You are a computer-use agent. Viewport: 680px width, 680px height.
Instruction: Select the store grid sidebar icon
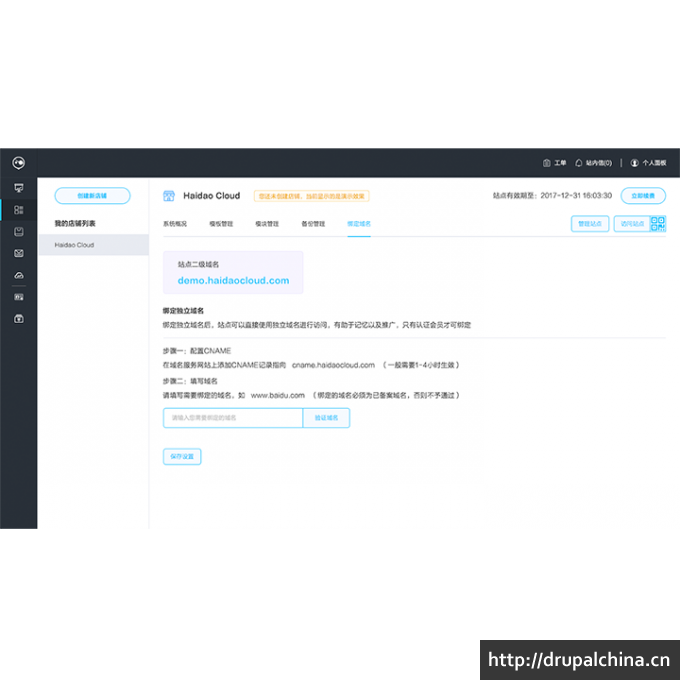pyautogui.click(x=19, y=210)
